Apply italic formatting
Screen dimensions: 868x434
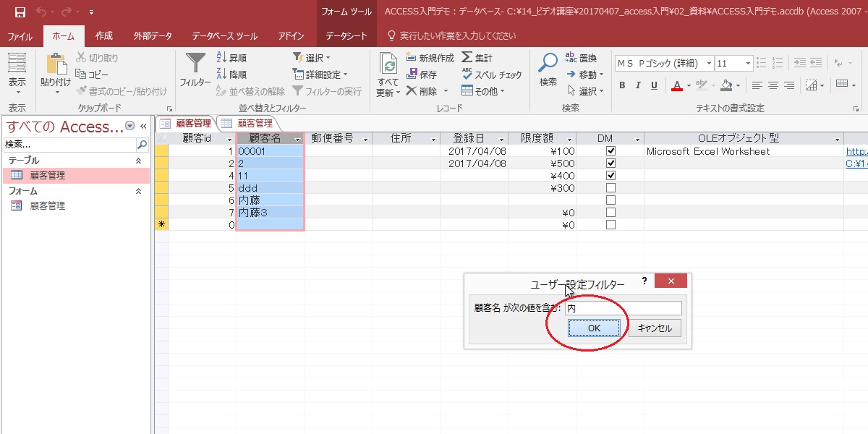pyautogui.click(x=638, y=85)
